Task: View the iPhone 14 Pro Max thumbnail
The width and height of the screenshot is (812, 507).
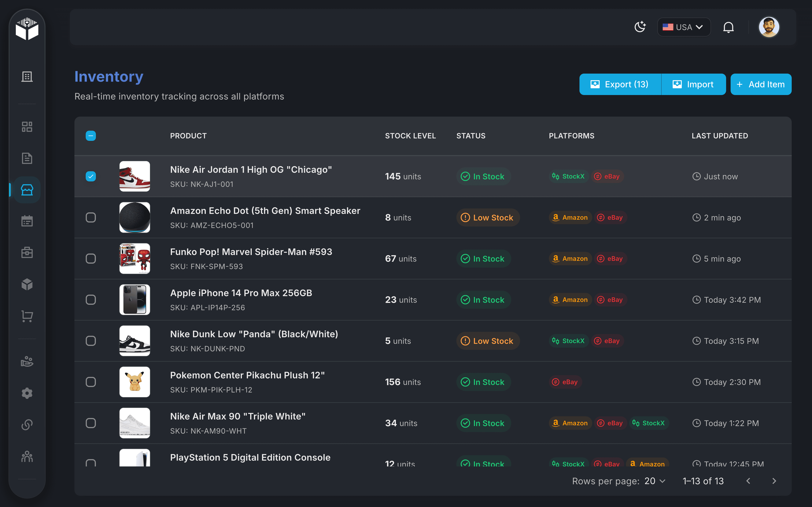Action: [134, 299]
